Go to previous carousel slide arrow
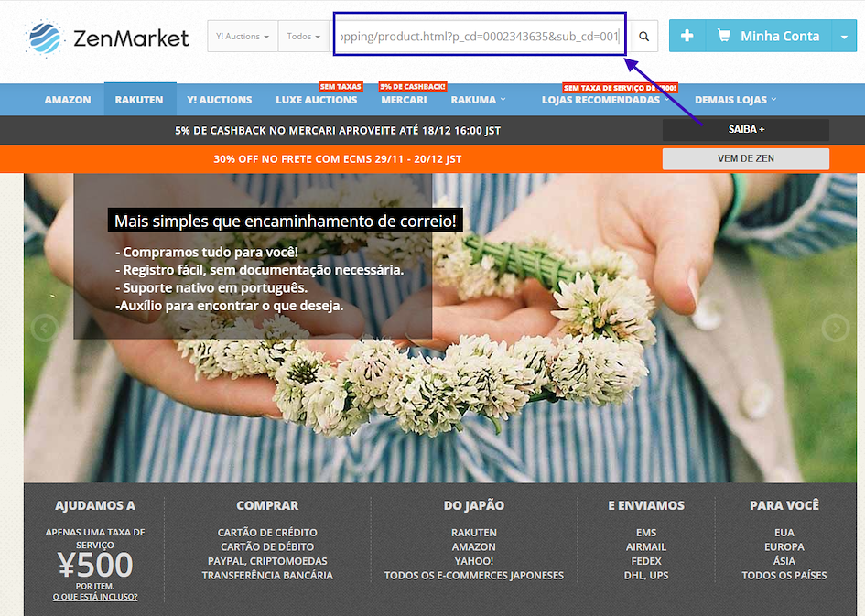 (x=44, y=328)
